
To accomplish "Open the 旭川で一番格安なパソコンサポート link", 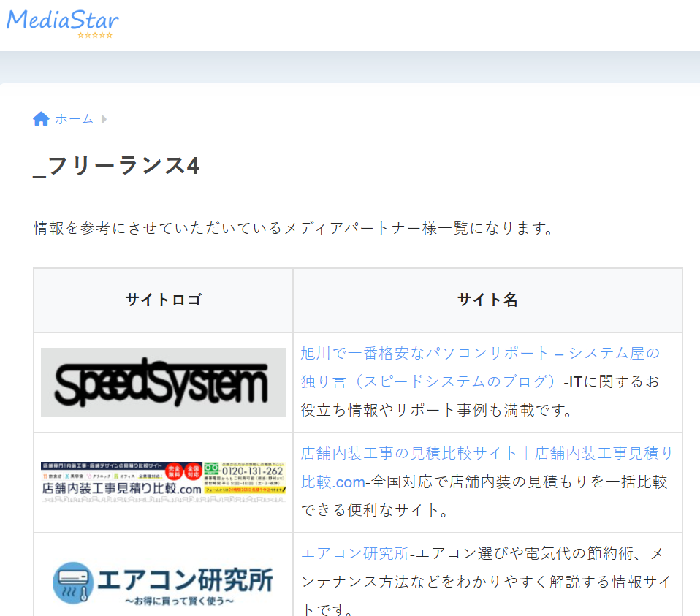I will [480, 368].
